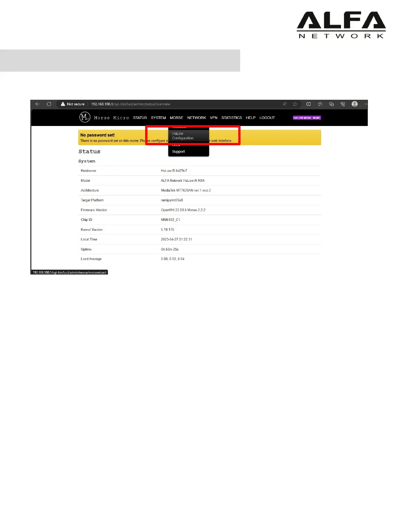Click architecture value MediaTek MT7628AN

pyautogui.click(x=186, y=190)
